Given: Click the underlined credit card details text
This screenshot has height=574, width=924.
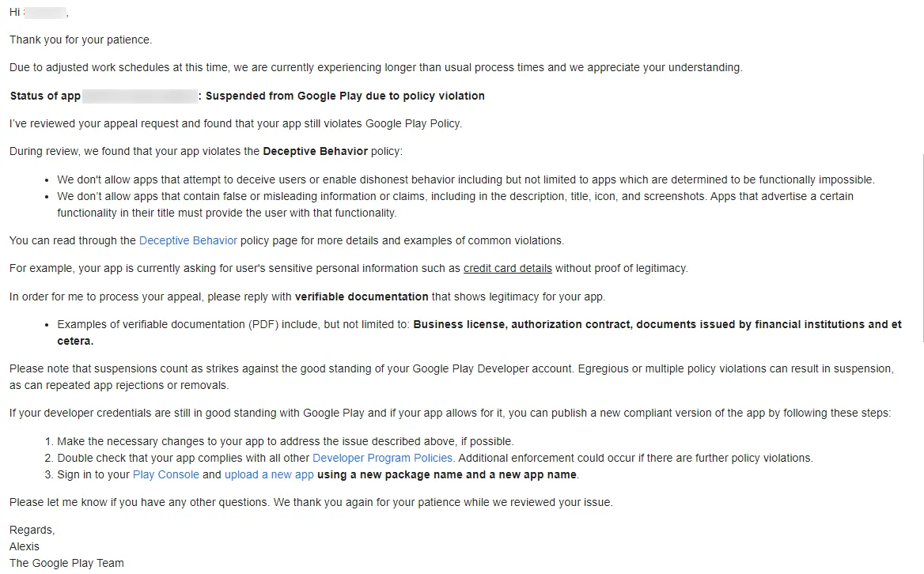Looking at the screenshot, I should tap(507, 268).
